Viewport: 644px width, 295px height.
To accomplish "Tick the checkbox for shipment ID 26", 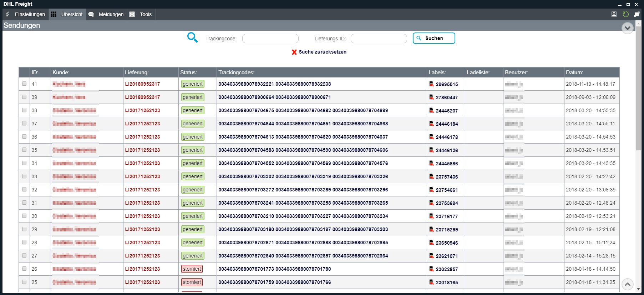I will (x=24, y=269).
